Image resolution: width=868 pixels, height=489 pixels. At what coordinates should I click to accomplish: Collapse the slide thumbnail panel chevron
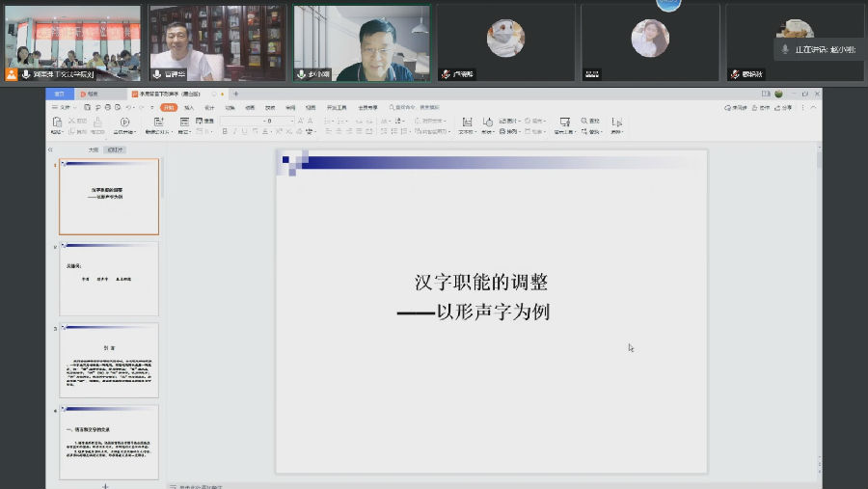[x=50, y=149]
